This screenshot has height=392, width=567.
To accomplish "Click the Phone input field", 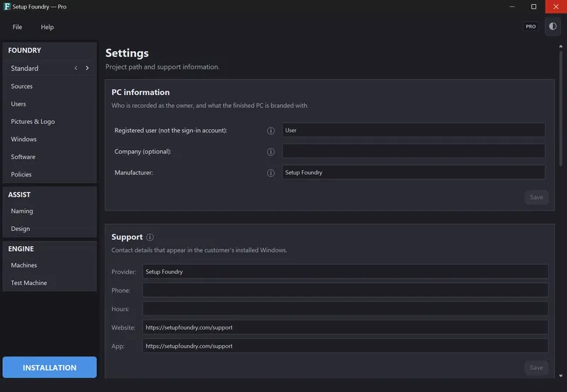I will (345, 290).
